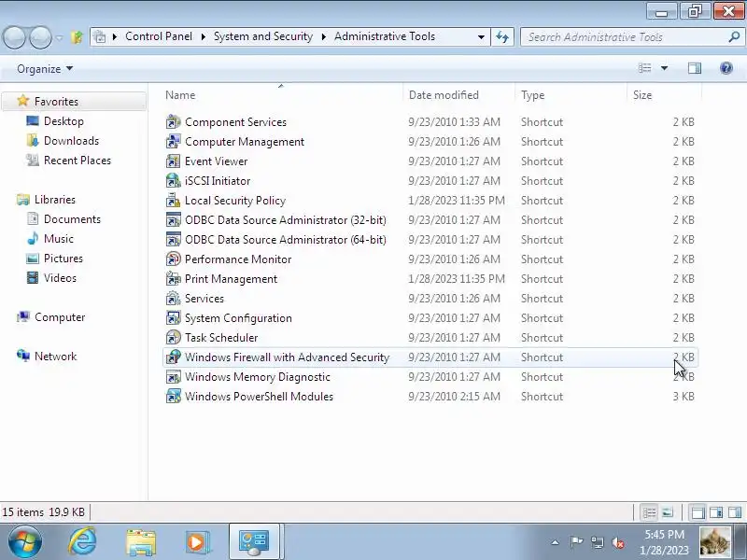
Task: Click the Change your view icon
Action: click(644, 68)
